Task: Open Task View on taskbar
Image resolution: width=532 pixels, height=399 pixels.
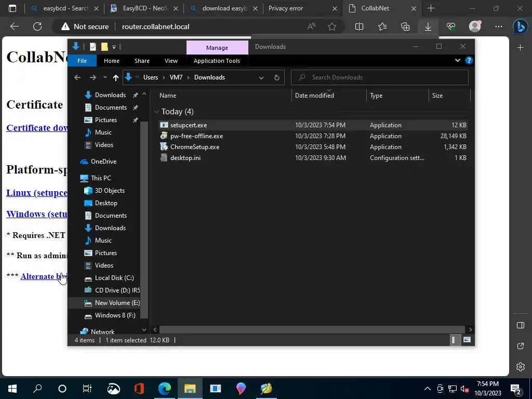Action: coord(87,389)
